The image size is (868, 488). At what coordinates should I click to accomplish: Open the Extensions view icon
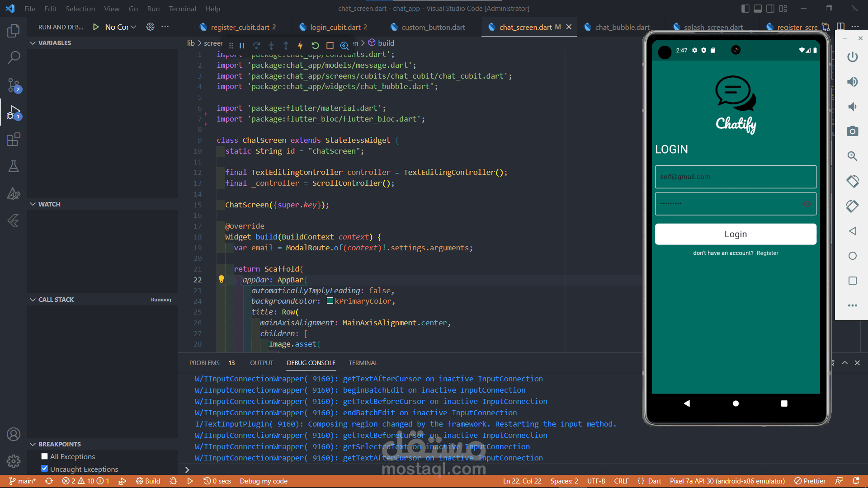[x=14, y=139]
